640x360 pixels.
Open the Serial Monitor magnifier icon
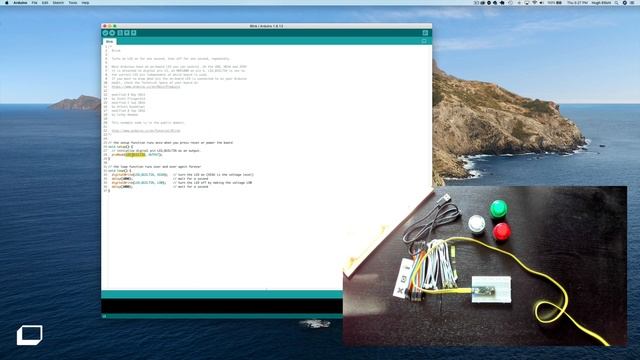click(425, 33)
